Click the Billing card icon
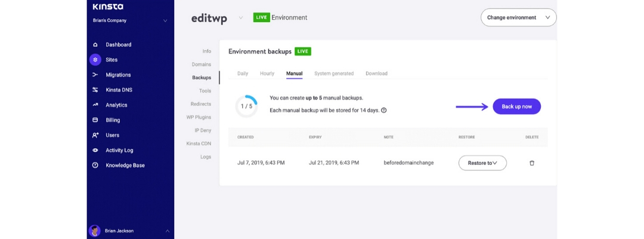Image resolution: width=644 pixels, height=239 pixels. pos(95,120)
